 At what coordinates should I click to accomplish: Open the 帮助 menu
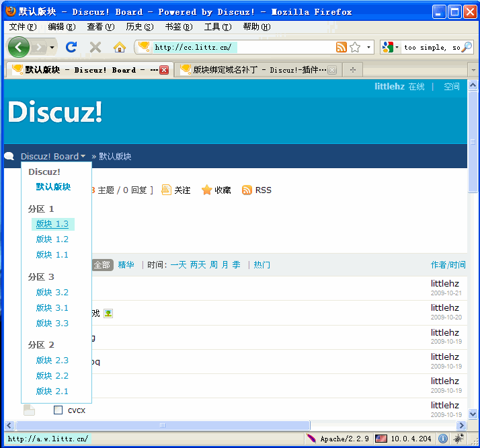point(257,27)
